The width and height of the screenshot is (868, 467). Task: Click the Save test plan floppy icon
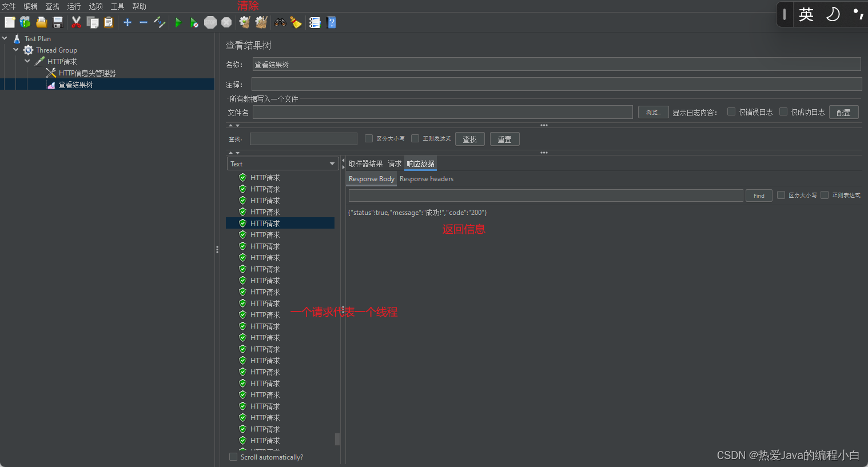pyautogui.click(x=58, y=23)
